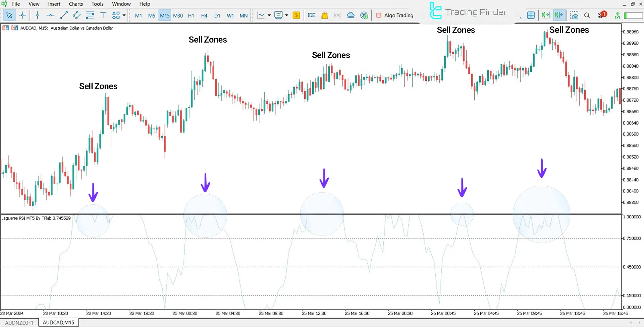The width and height of the screenshot is (644, 327).
Task: Switch to the M30 timeframe
Action: pos(178,15)
